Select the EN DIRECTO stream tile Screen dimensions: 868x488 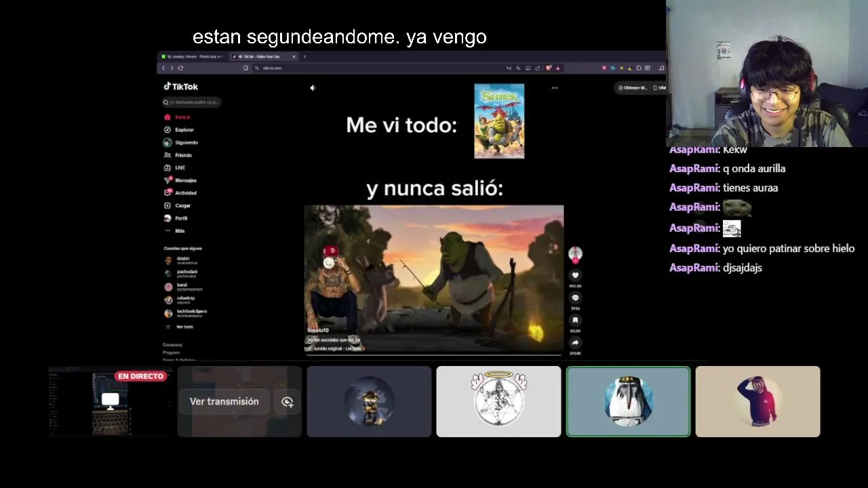(x=110, y=401)
